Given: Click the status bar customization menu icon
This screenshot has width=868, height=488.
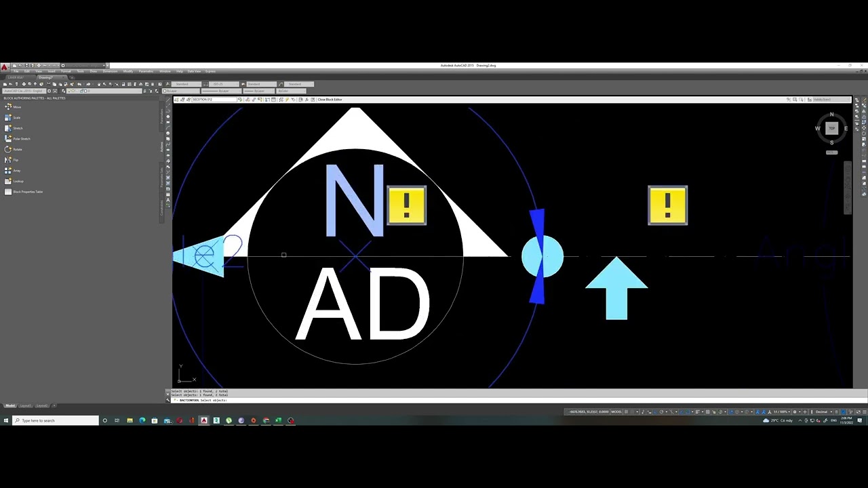Looking at the screenshot, I should coord(865,411).
